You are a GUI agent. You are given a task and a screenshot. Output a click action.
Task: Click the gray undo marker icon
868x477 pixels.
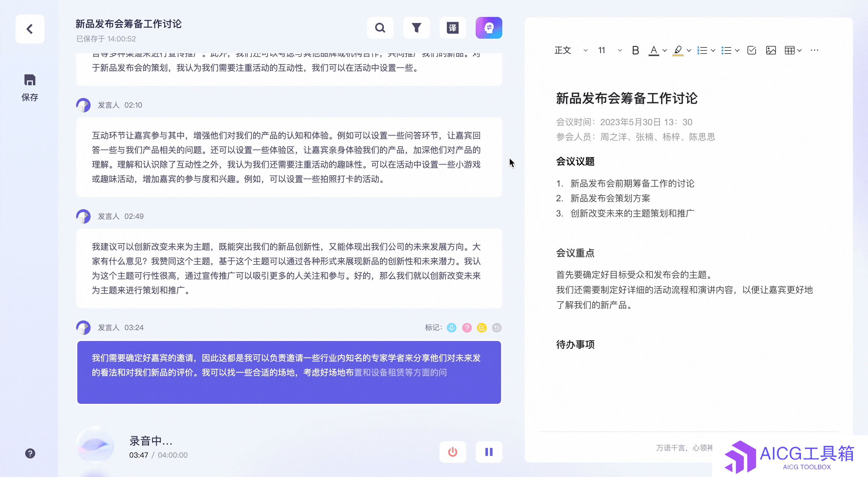[x=497, y=328]
